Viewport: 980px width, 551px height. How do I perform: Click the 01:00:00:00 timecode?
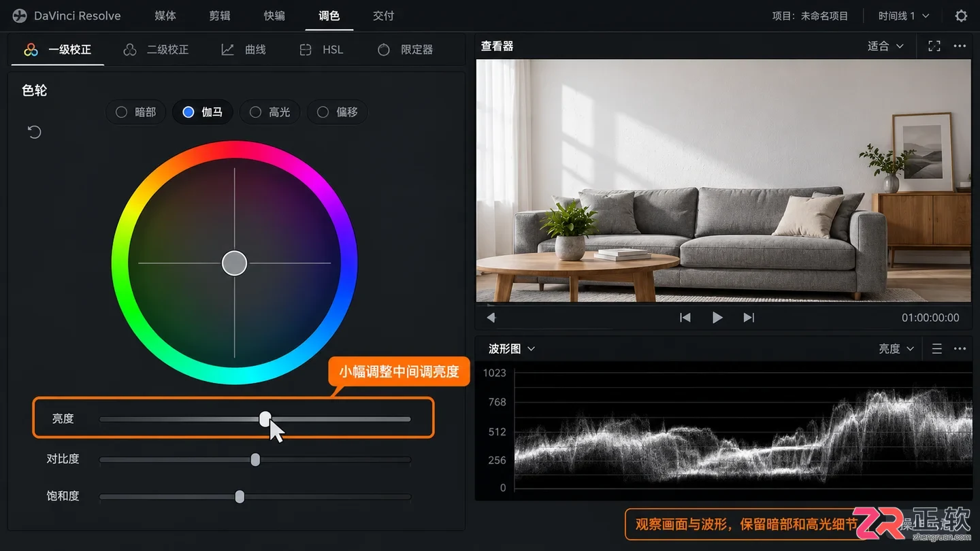(x=930, y=318)
